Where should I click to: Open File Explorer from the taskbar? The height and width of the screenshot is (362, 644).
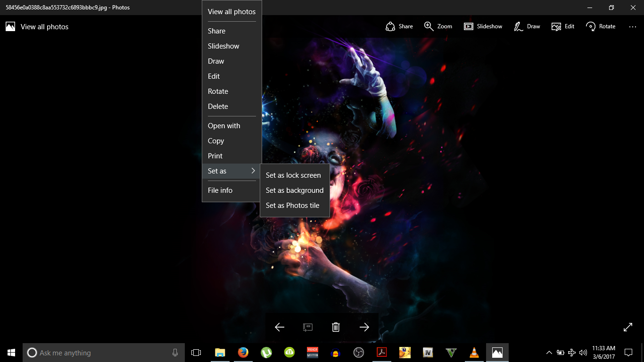[220, 353]
